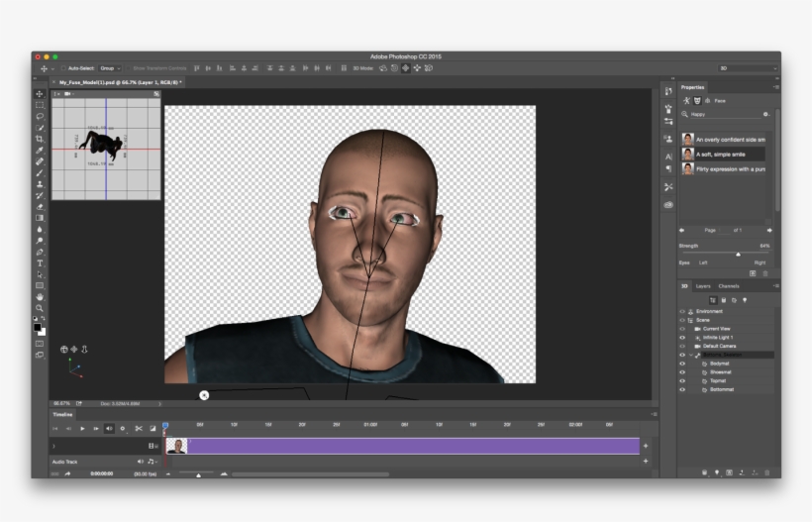Viewport: 812px width, 522px height.
Task: Toggle Infinite Light 1 visibility
Action: (x=682, y=337)
